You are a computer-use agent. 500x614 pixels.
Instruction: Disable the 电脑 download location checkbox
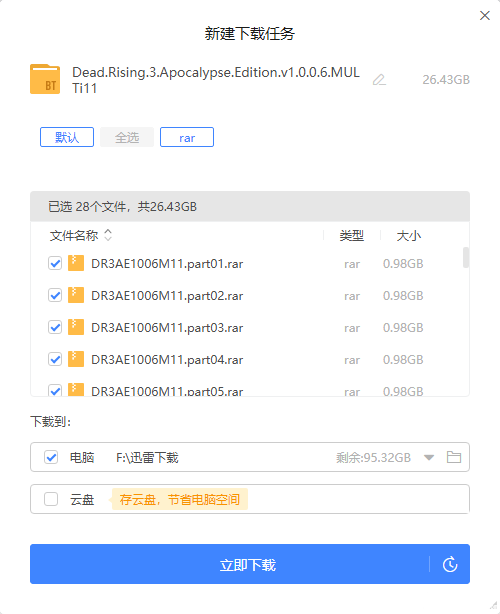click(51, 457)
